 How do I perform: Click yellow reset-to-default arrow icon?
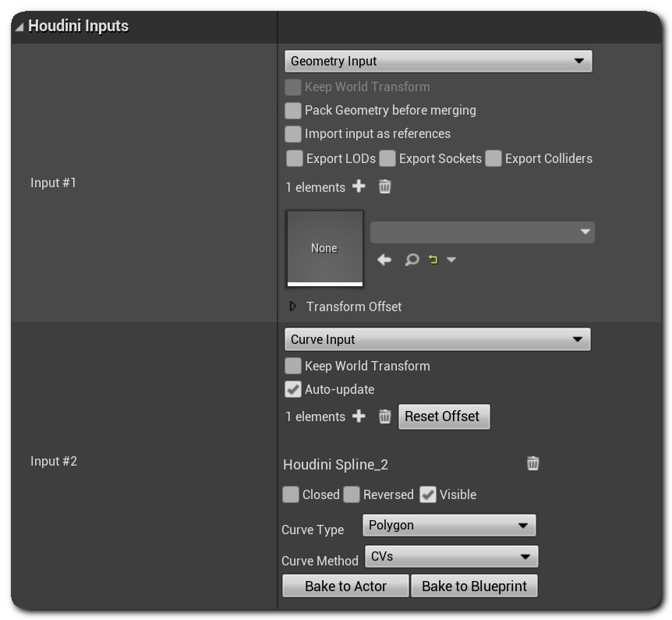[433, 260]
